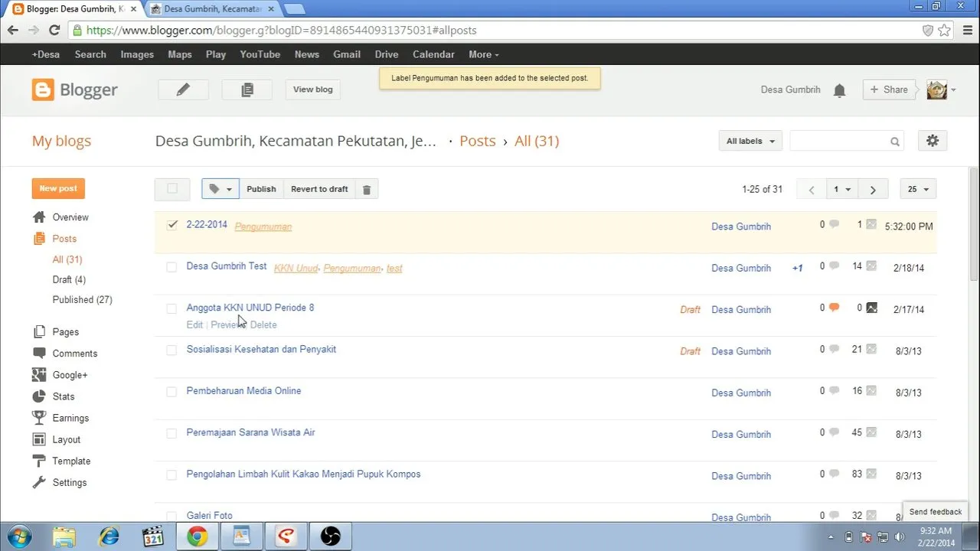Go to previous page of posts arrow
The image size is (980, 551).
point(812,189)
